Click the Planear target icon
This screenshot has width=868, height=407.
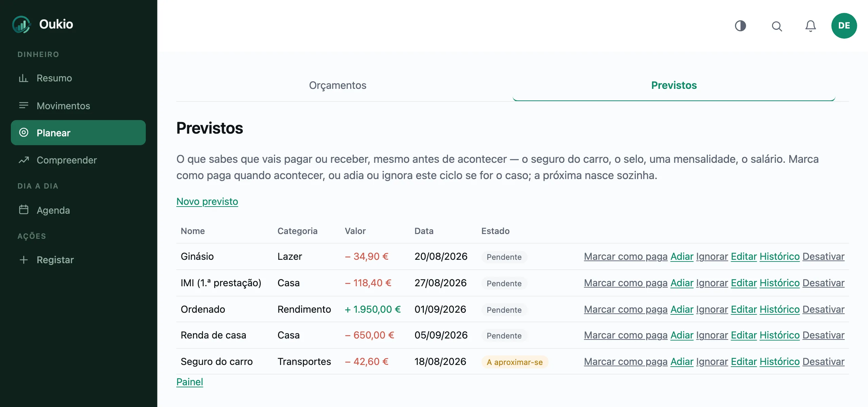[24, 133]
